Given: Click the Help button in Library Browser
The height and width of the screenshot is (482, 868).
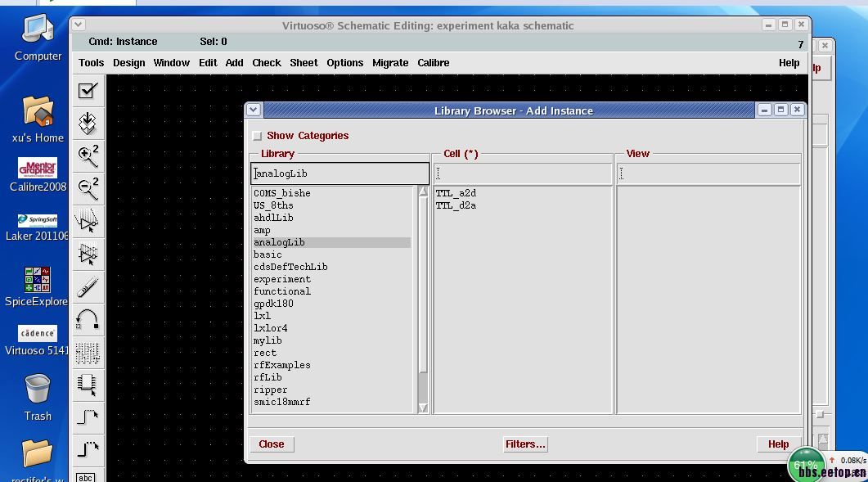Looking at the screenshot, I should 778,444.
